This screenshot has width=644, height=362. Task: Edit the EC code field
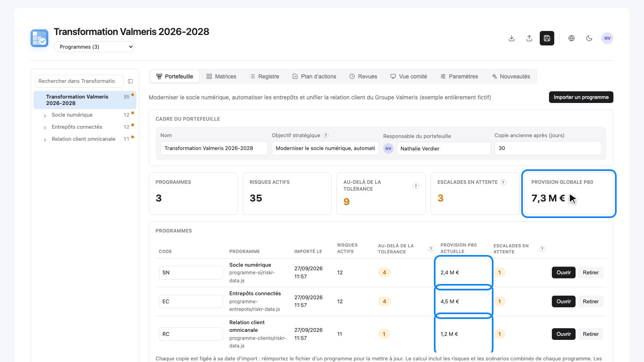[x=191, y=301]
